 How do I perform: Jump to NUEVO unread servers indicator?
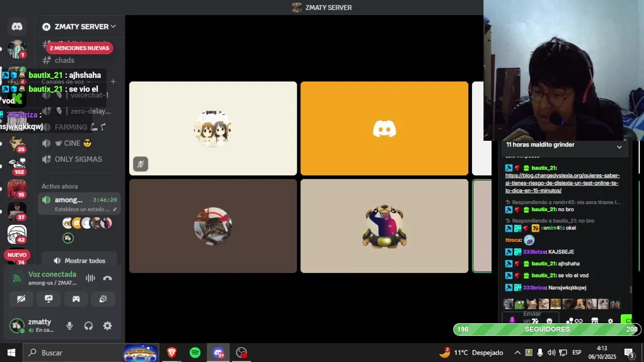coord(17,255)
